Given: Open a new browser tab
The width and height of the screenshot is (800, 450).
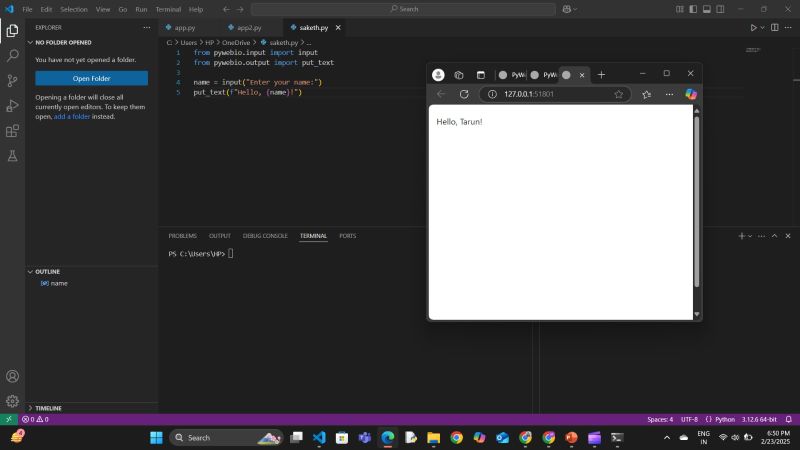Looking at the screenshot, I should 601,75.
